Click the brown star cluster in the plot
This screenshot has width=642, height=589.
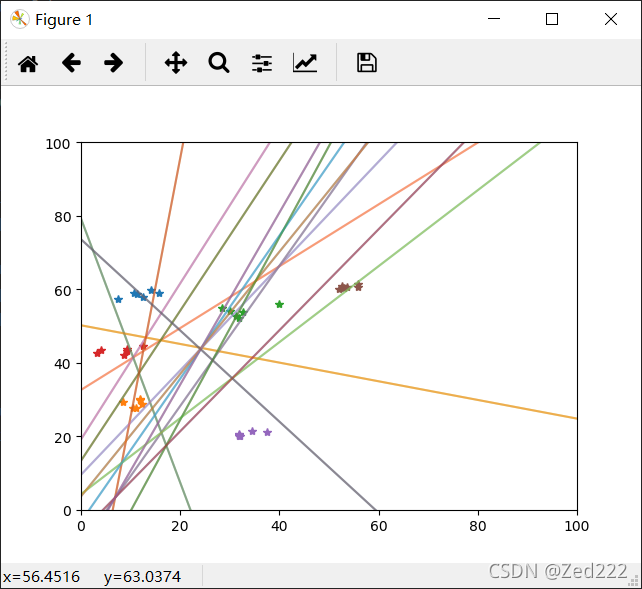pyautogui.click(x=349, y=287)
